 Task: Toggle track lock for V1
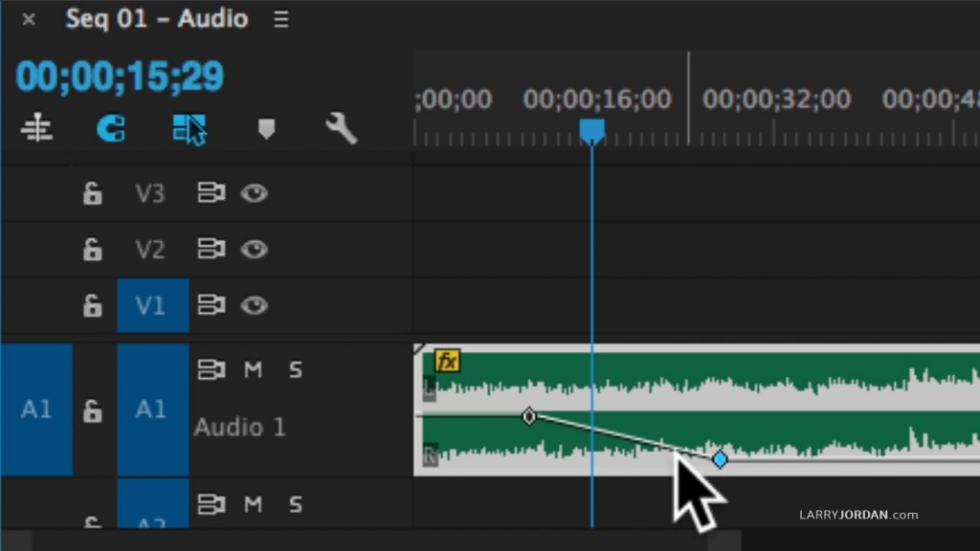pyautogui.click(x=93, y=305)
